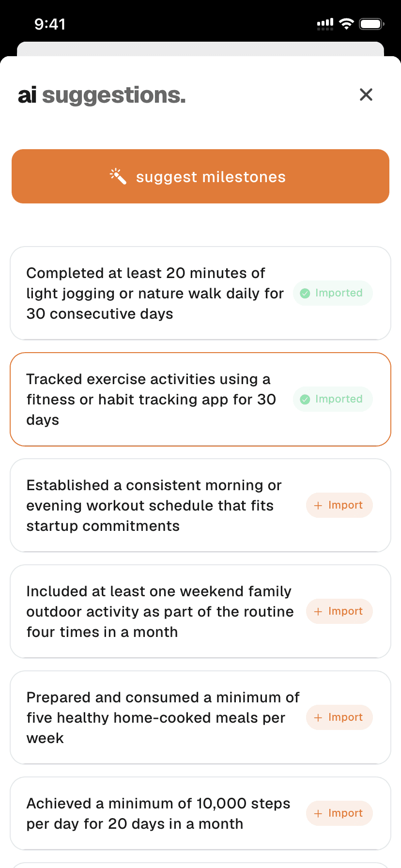Close the ai suggestions sheet

pyautogui.click(x=366, y=94)
